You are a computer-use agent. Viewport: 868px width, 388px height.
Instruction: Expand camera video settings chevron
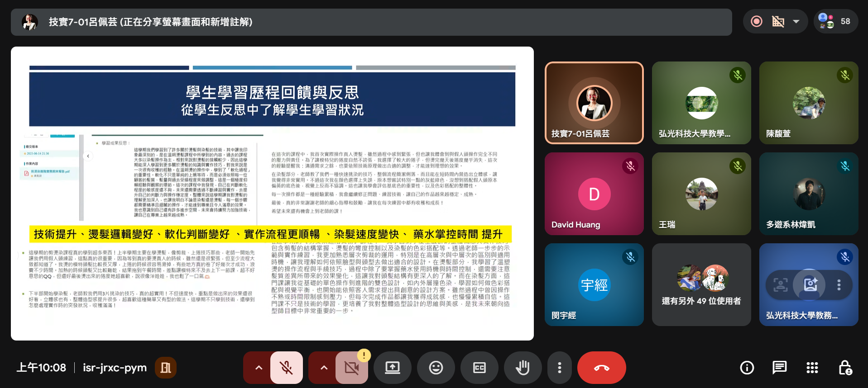click(x=324, y=368)
